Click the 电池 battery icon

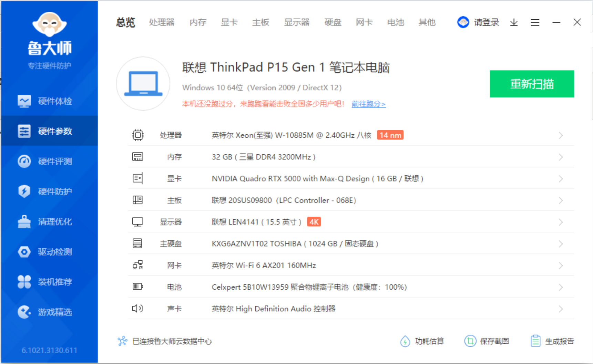[x=138, y=287]
